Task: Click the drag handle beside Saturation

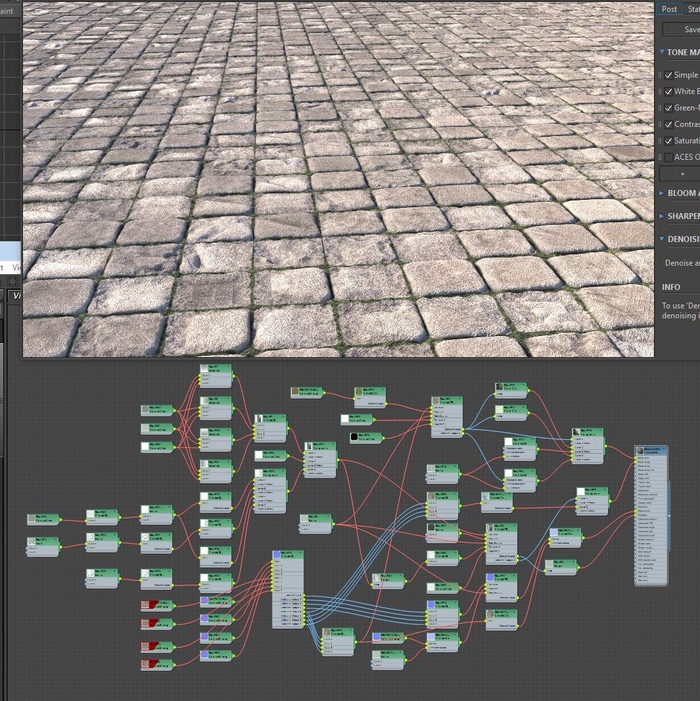Action: tap(660, 141)
